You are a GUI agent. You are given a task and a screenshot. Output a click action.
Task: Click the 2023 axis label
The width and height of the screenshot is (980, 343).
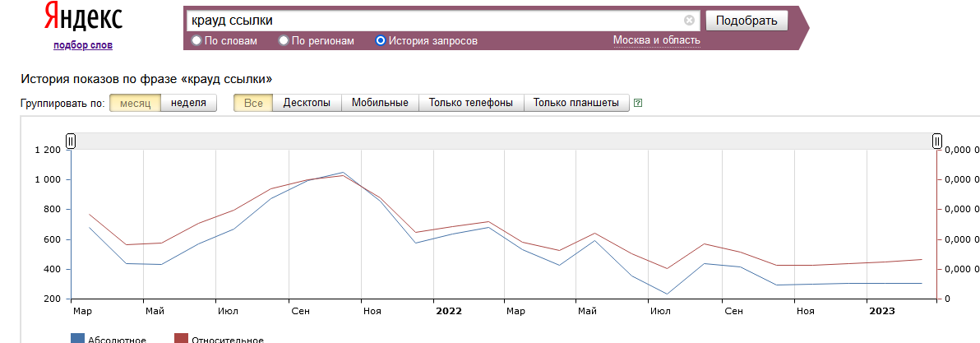click(882, 311)
